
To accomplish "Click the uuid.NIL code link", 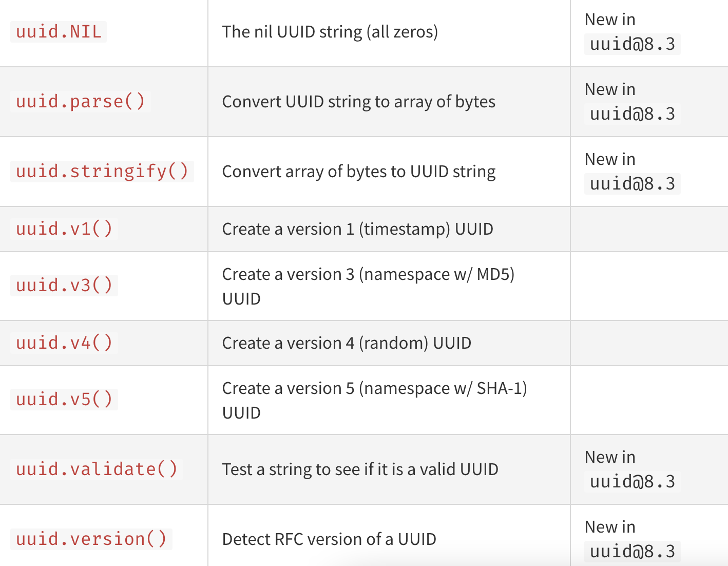I will (x=59, y=32).
